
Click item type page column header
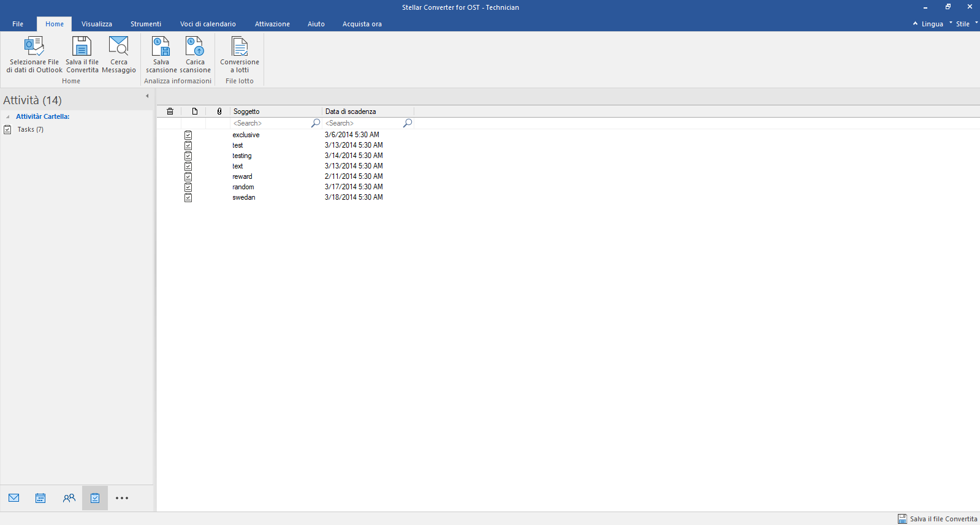tap(195, 111)
